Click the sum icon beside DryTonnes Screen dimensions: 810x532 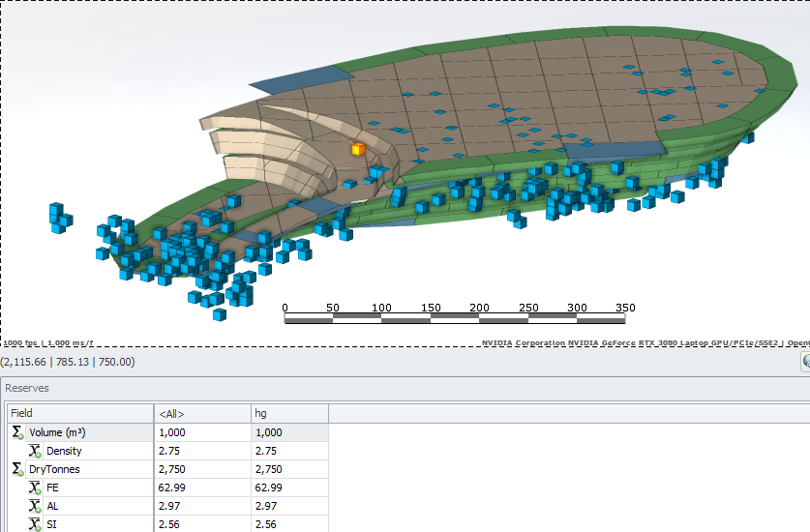[16, 469]
